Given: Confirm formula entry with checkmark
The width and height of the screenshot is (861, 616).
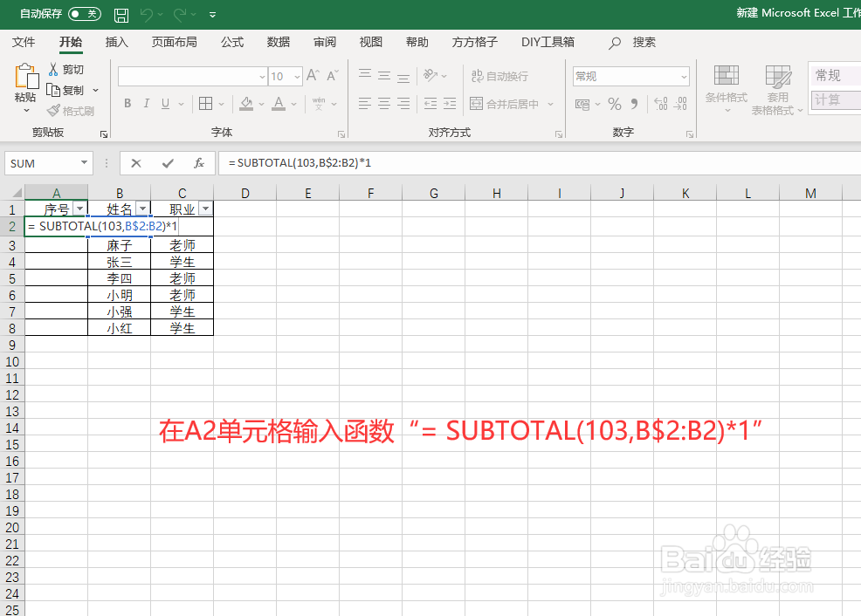Looking at the screenshot, I should [x=168, y=163].
